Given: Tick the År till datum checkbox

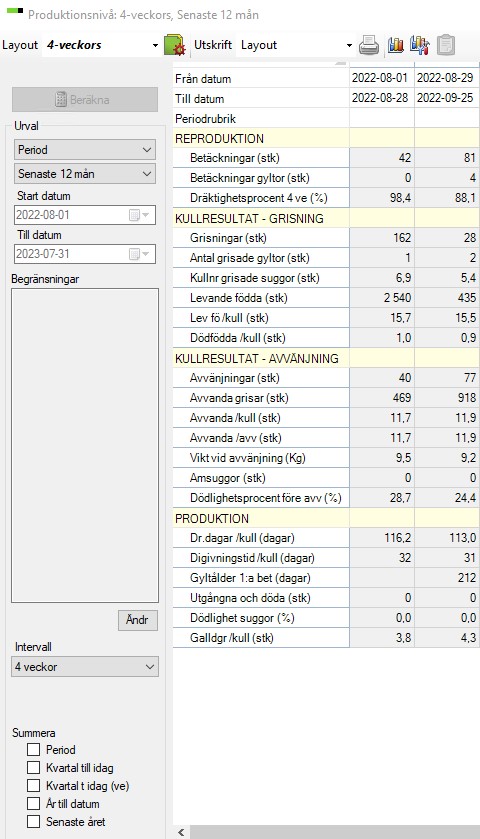Looking at the screenshot, I should tap(33, 803).
